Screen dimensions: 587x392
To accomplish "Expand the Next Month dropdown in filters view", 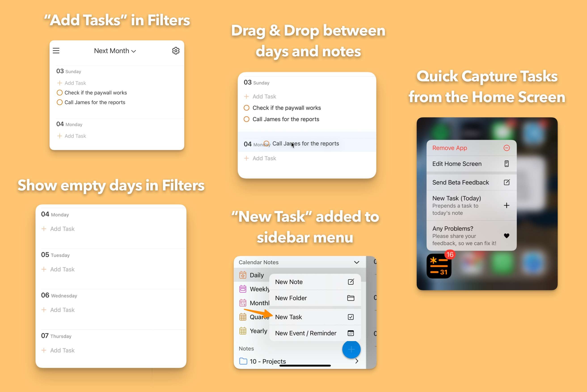I will [x=115, y=50].
